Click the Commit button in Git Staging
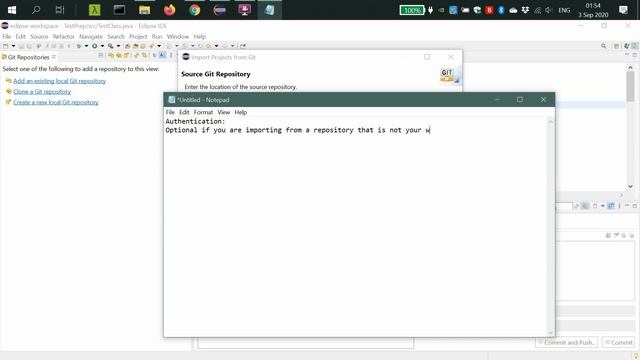Viewport: 640px width, 360px height. pos(619,342)
